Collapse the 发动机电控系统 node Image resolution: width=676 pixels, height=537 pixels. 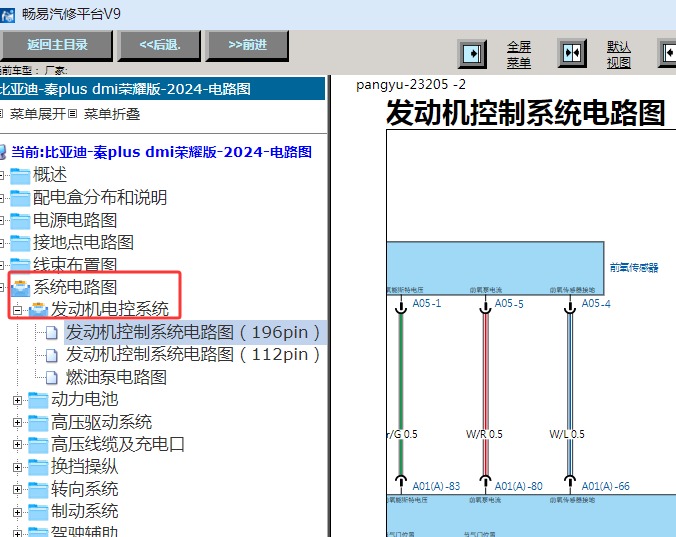17,310
